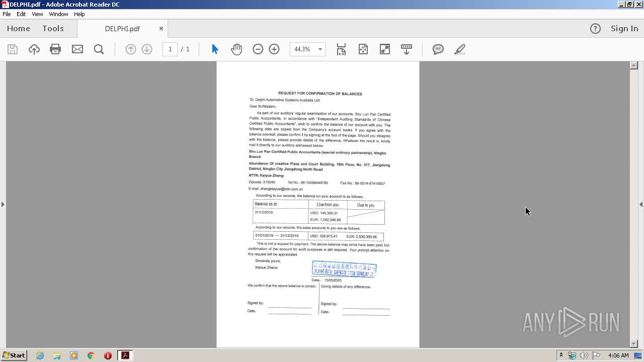Activate the selection arrow tool
Screen dimensions: 644x362
point(215,49)
